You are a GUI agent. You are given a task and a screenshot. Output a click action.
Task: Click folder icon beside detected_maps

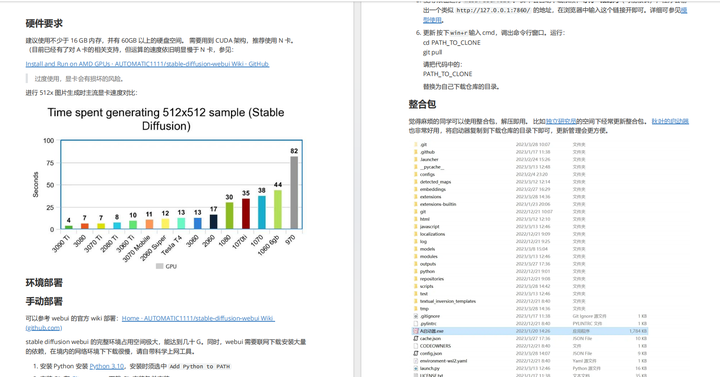pos(416,182)
